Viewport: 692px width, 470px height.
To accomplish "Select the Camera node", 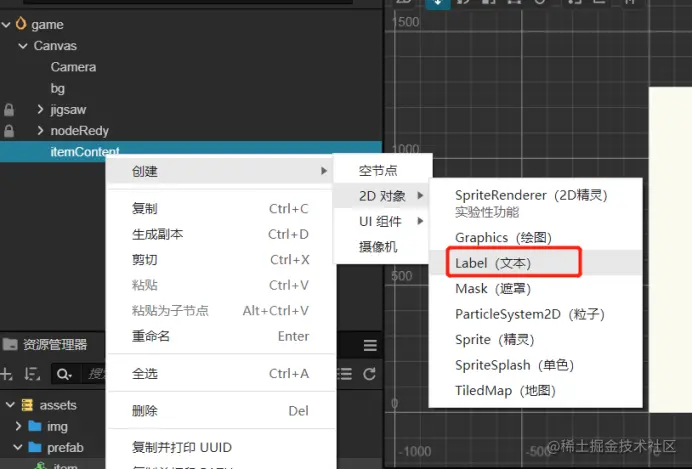I will coord(73,67).
